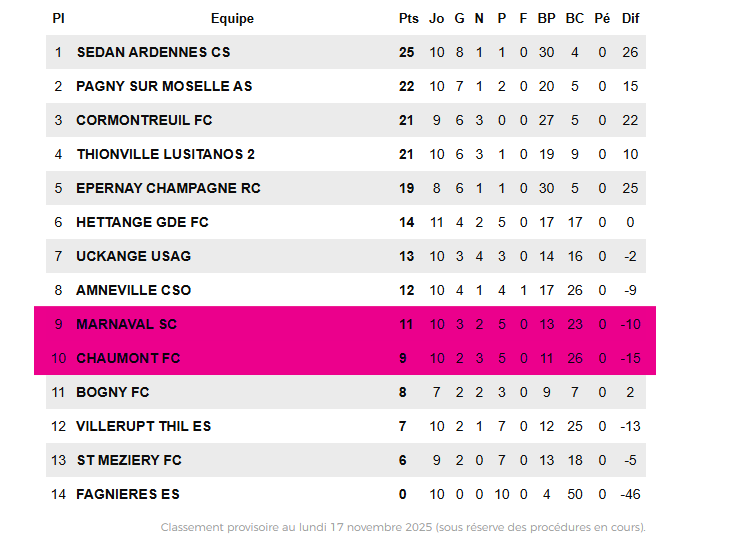Screen dimensions: 733x540
Task: Open THIONVILLE LUSITANOS 2 team link
Action: point(165,154)
